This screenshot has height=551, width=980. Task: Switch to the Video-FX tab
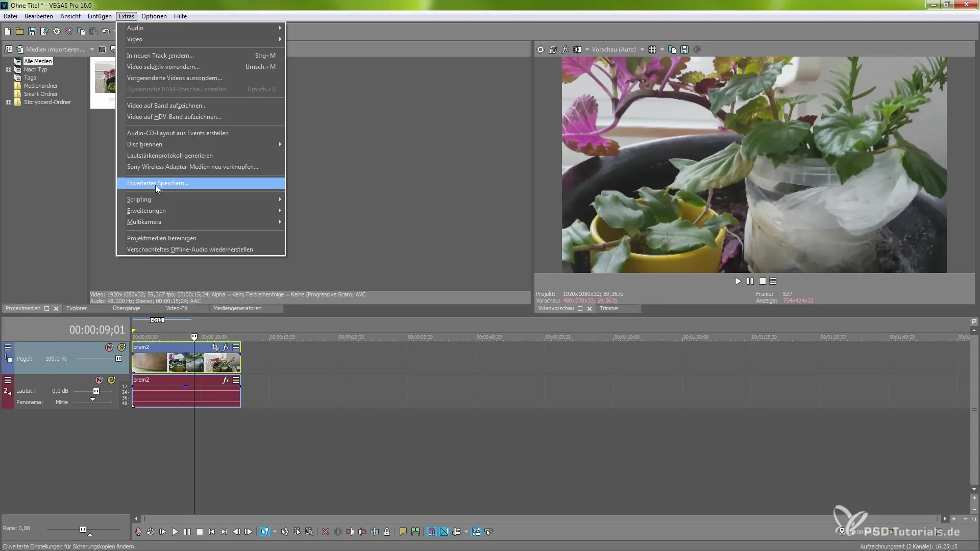177,309
